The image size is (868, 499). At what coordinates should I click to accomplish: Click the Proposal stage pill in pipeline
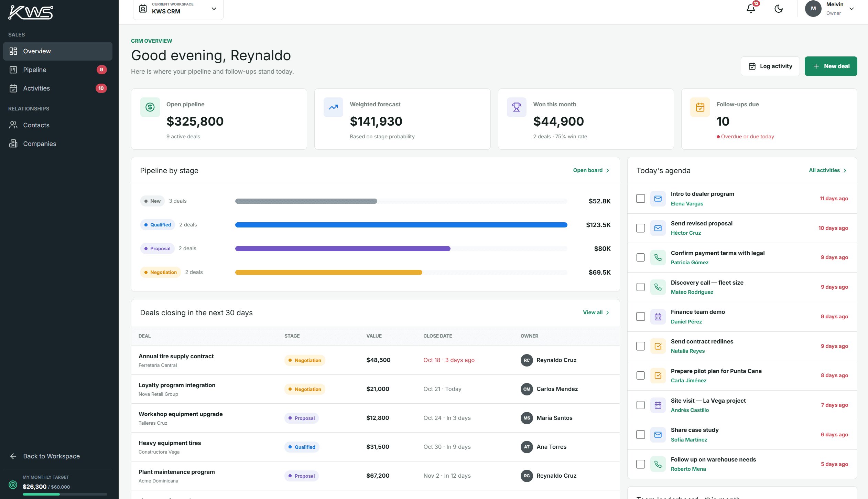click(x=157, y=248)
